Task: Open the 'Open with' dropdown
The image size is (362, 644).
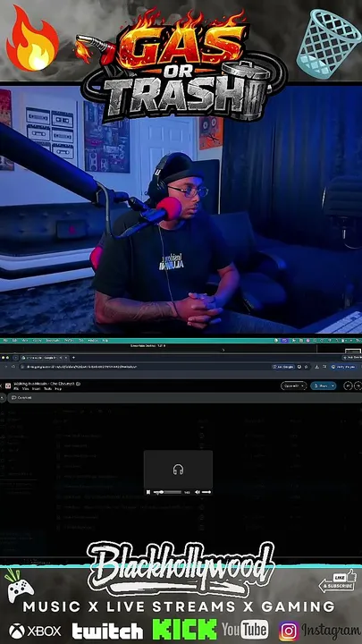Action: pyautogui.click(x=293, y=386)
